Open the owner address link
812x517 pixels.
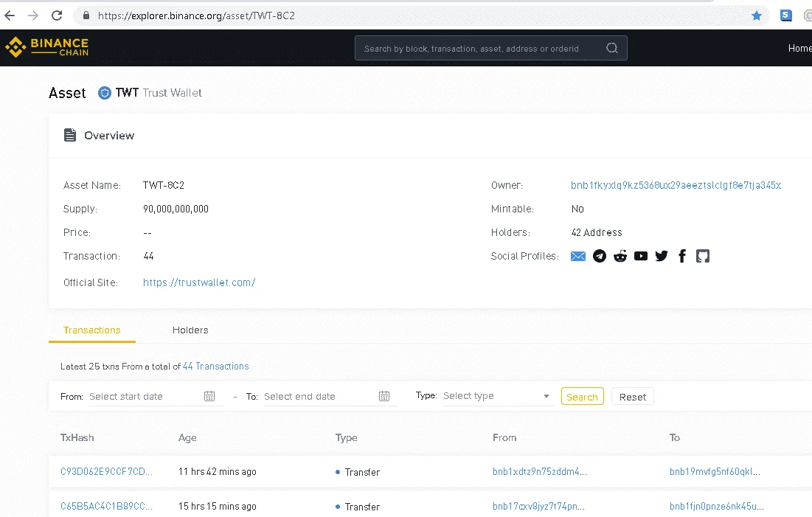click(676, 185)
